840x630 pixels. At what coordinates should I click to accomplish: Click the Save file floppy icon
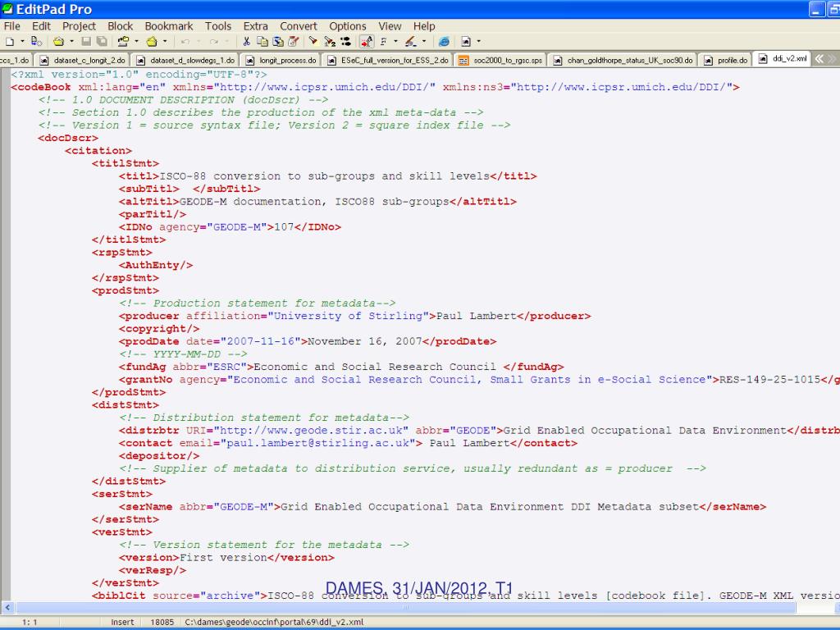click(85, 41)
